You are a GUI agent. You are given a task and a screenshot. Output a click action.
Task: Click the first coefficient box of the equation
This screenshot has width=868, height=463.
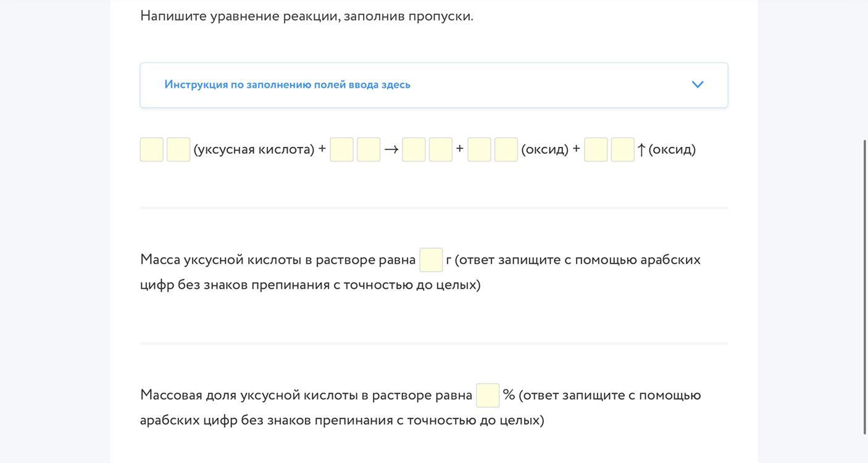click(152, 149)
